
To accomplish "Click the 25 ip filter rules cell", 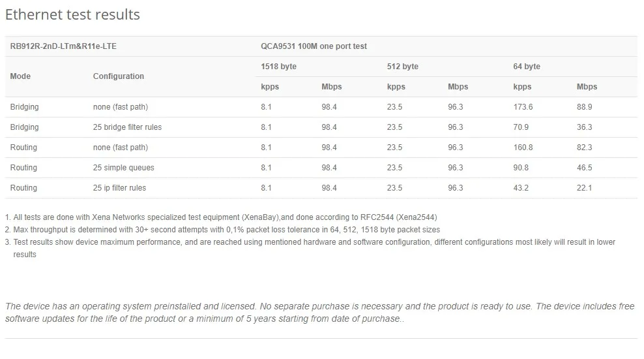I will pos(119,187).
